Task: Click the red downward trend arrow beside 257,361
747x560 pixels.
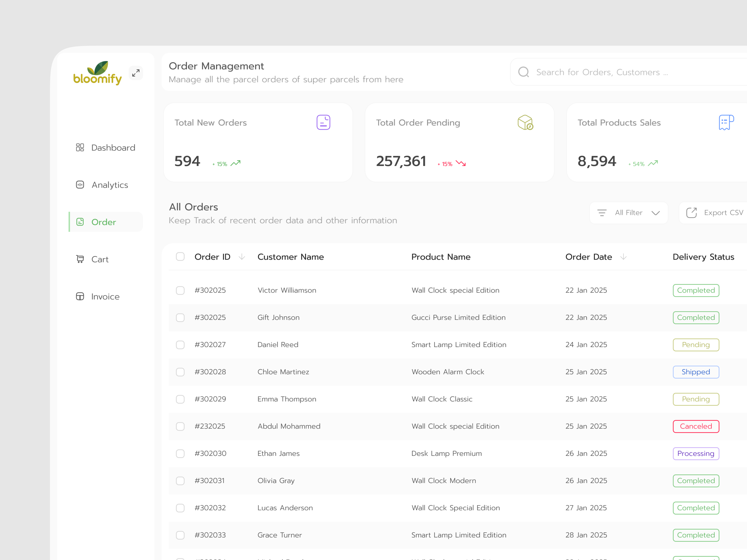Action: 461,163
